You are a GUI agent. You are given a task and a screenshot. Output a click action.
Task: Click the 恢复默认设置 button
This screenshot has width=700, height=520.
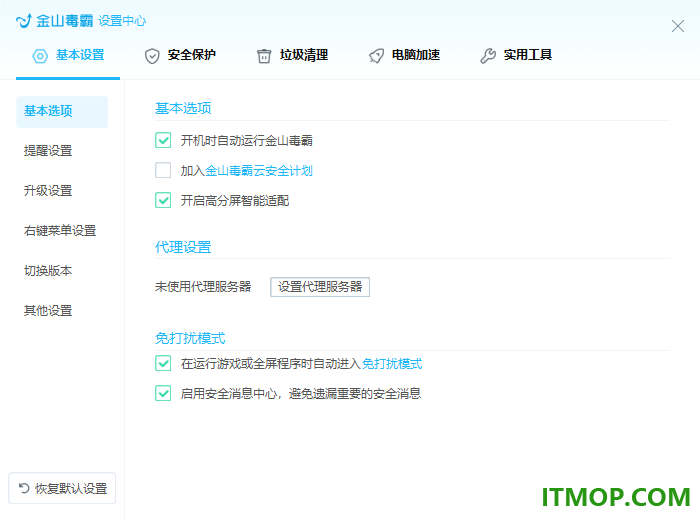click(x=62, y=488)
